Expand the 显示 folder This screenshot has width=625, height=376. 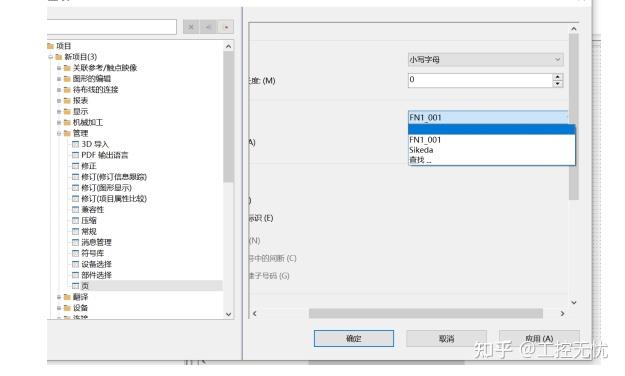(x=59, y=112)
